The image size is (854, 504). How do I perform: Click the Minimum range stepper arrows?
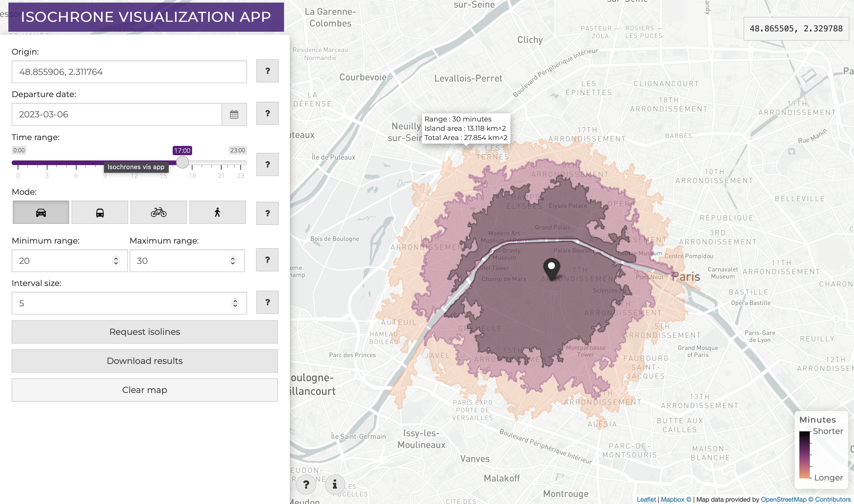coord(116,261)
